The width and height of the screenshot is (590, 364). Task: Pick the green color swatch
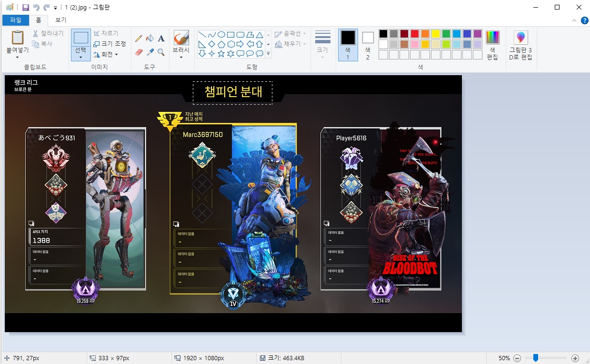(x=446, y=34)
